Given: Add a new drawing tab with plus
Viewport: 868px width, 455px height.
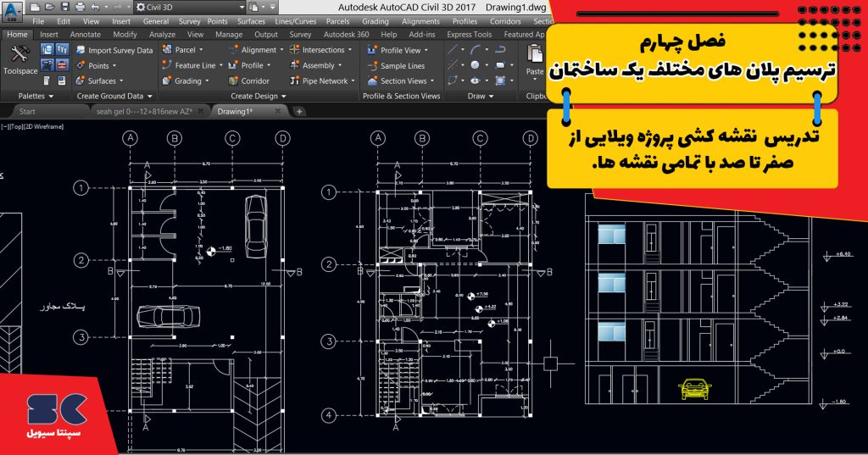Looking at the screenshot, I should [299, 111].
